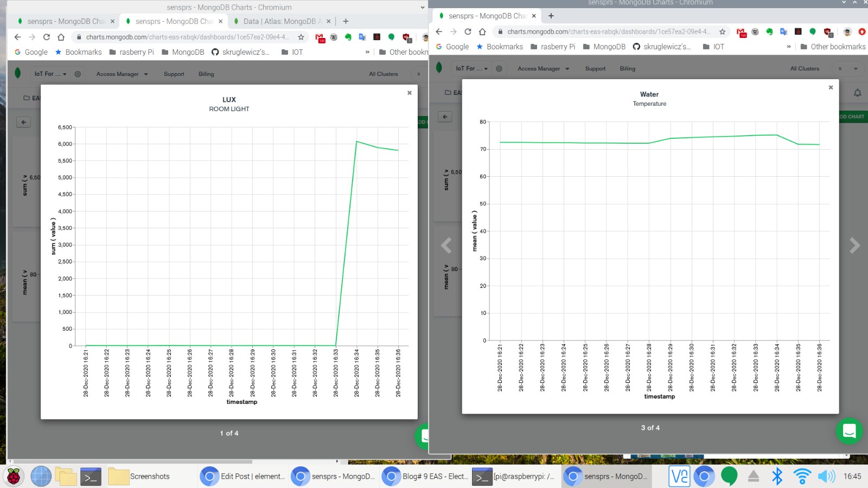
Task: Open the Wi-Fi network tray icon
Action: (802, 477)
